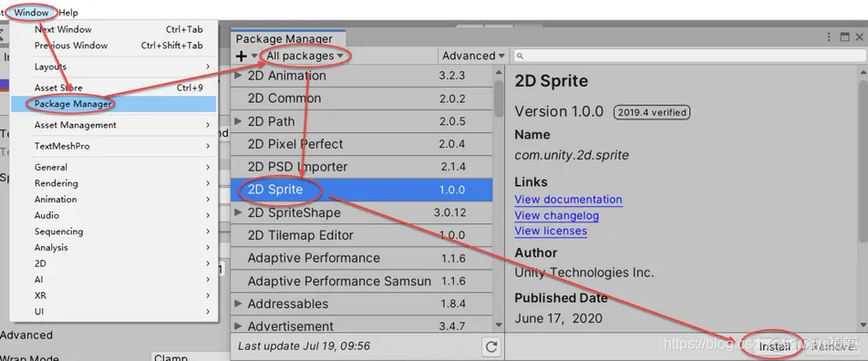Screen dimensions: 868x361
Task: Open the AI submenu
Action: click(113, 280)
